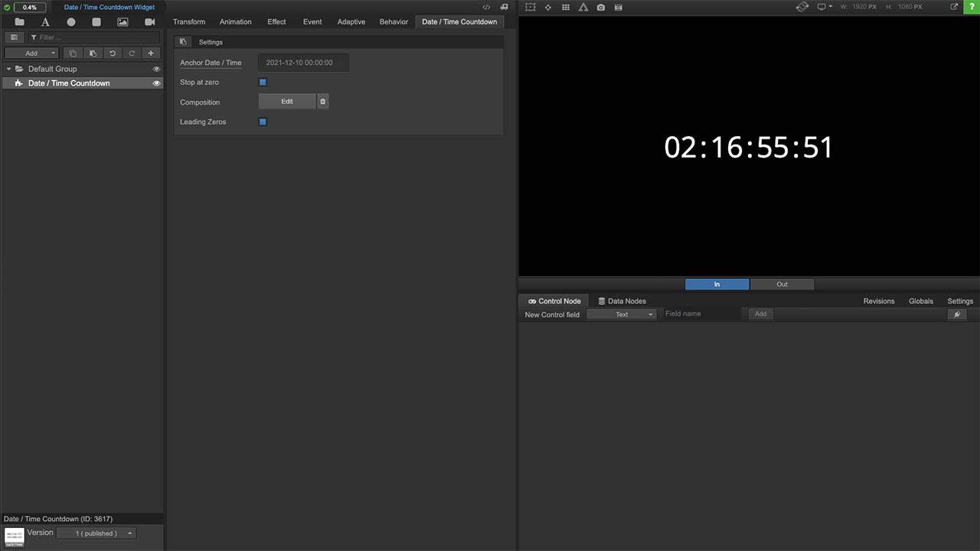Open the green help question mark

[x=972, y=7]
